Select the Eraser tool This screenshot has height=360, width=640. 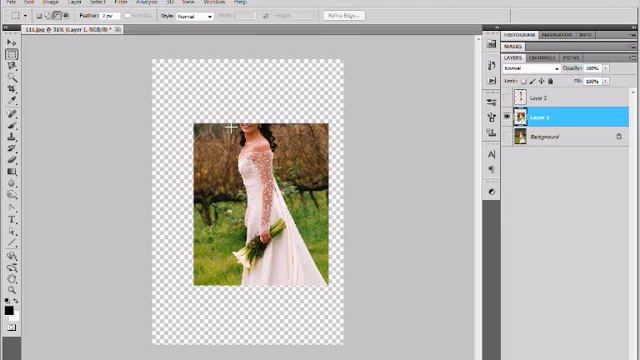[11, 160]
